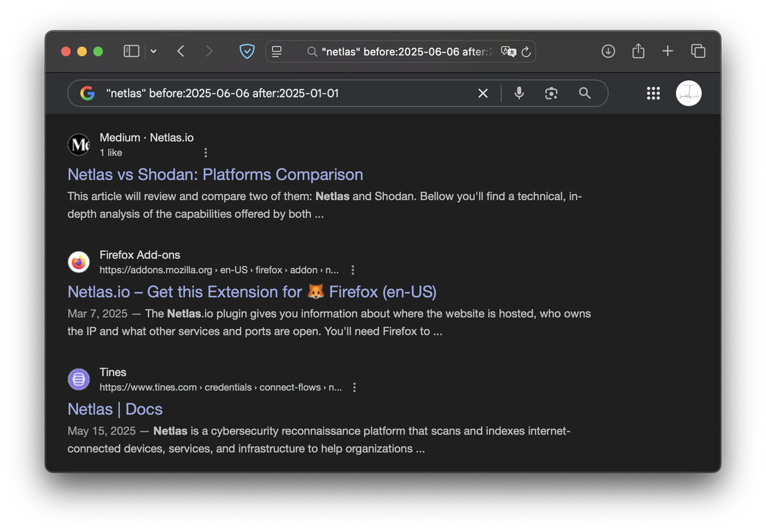Show the tab overview
This screenshot has height=532, width=766.
pyautogui.click(x=698, y=51)
